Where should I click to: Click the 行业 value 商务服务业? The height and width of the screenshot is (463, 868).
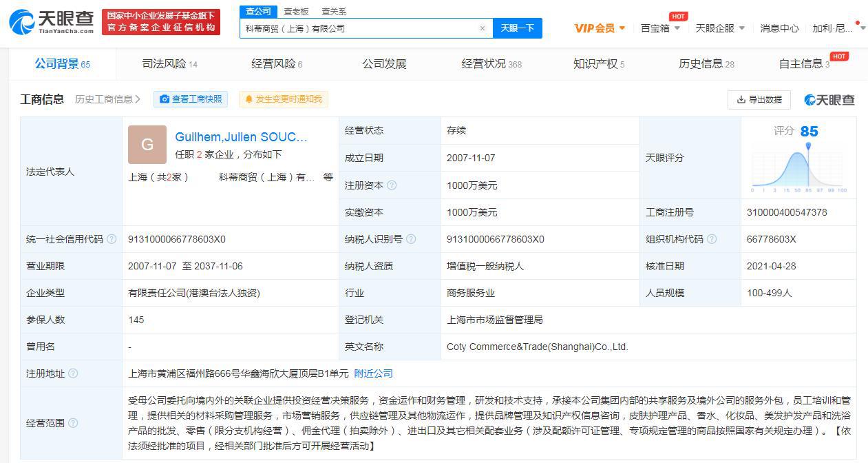tap(471, 293)
